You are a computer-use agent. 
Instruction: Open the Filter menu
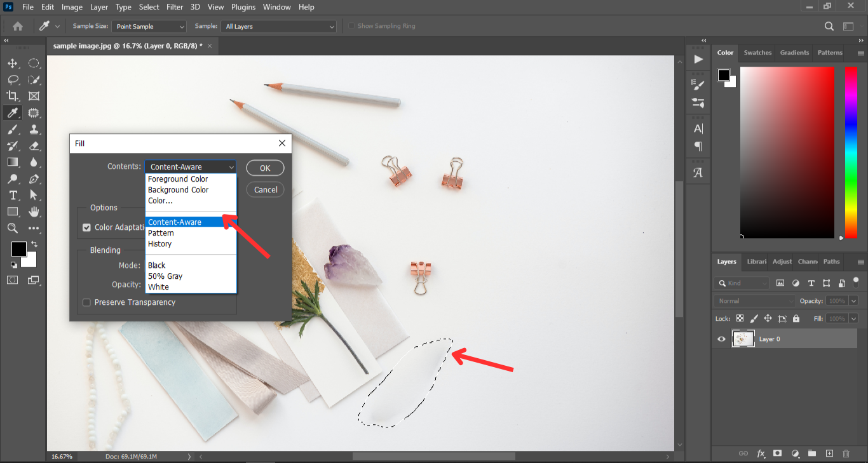[174, 7]
